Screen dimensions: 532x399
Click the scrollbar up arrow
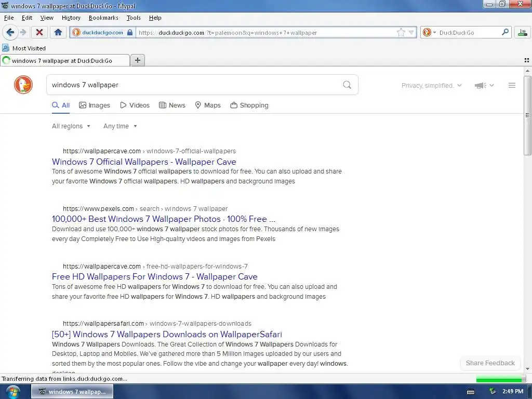tap(527, 71)
